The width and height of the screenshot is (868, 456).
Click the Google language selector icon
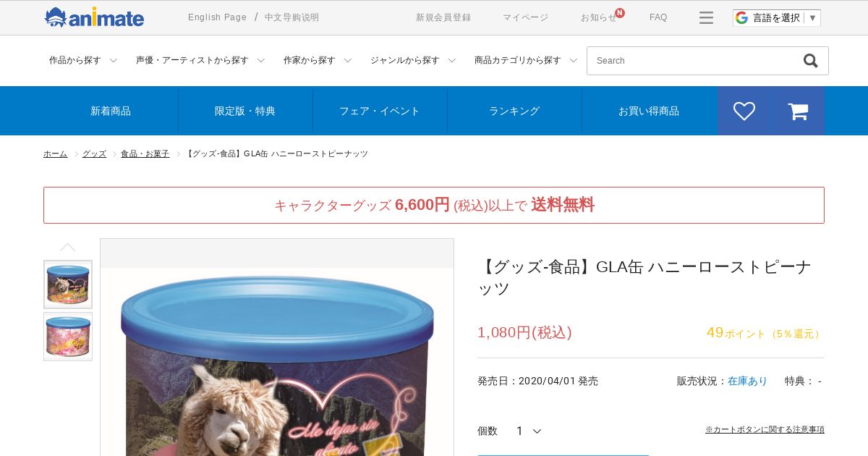coord(742,17)
